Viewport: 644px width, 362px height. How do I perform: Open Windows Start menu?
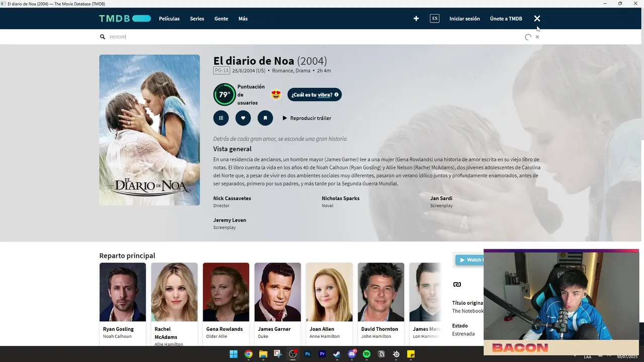(x=233, y=354)
